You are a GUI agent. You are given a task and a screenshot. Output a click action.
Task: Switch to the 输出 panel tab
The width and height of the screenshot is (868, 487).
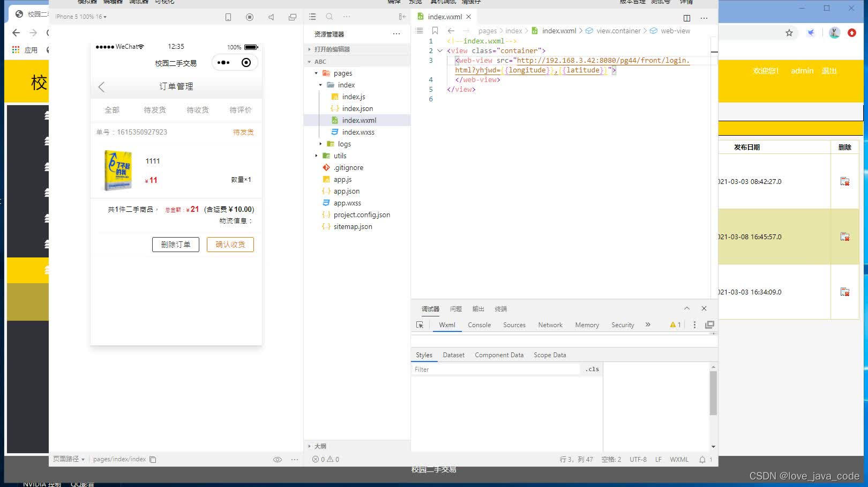[x=478, y=309]
